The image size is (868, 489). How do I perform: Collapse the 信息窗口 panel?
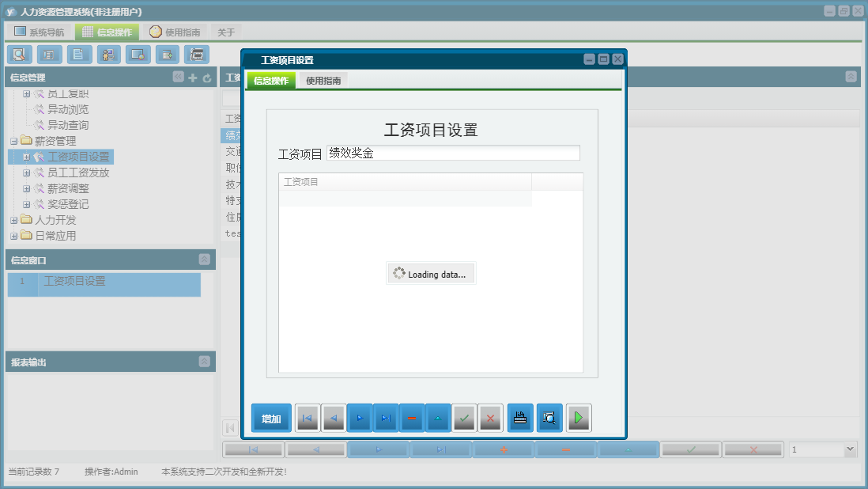tap(204, 260)
